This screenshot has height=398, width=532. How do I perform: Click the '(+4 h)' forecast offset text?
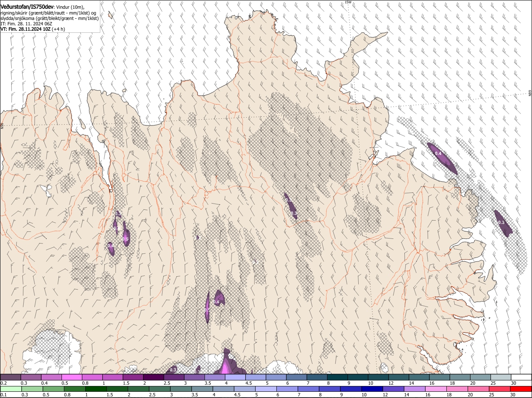[x=59, y=29]
